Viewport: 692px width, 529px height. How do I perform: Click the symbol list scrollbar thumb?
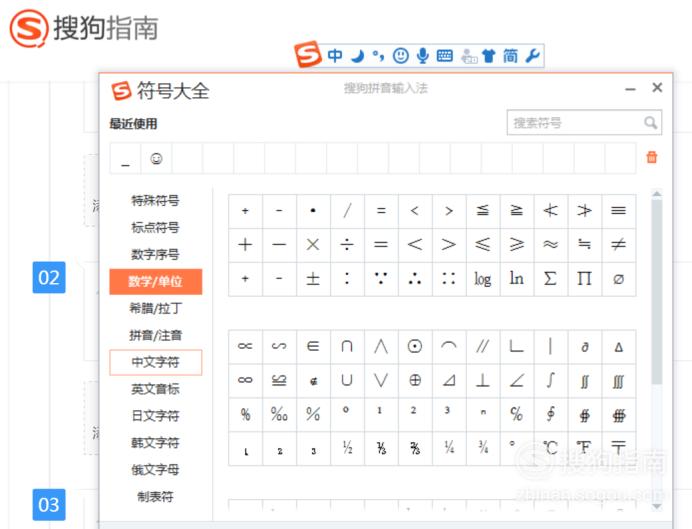tap(657, 291)
